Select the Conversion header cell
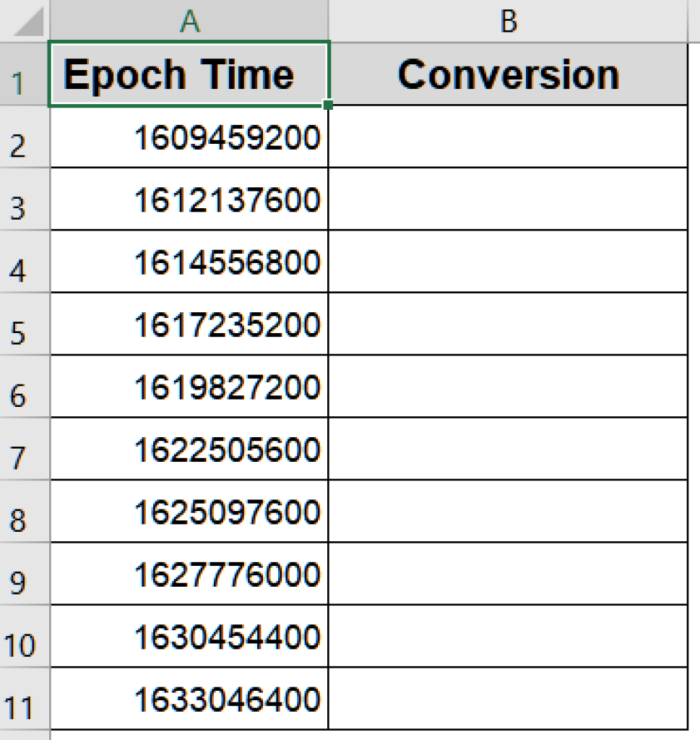The height and width of the screenshot is (740, 700). (x=508, y=74)
